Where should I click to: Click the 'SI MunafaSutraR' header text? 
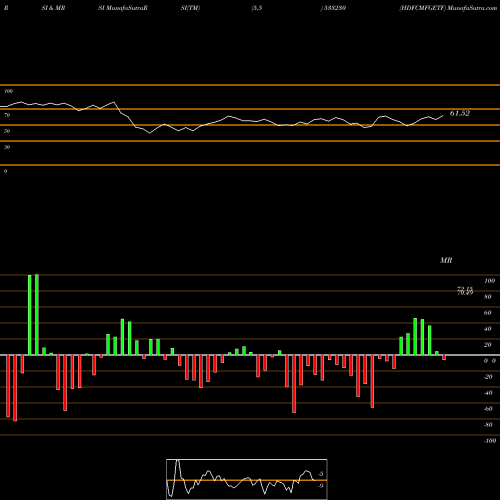123,8
